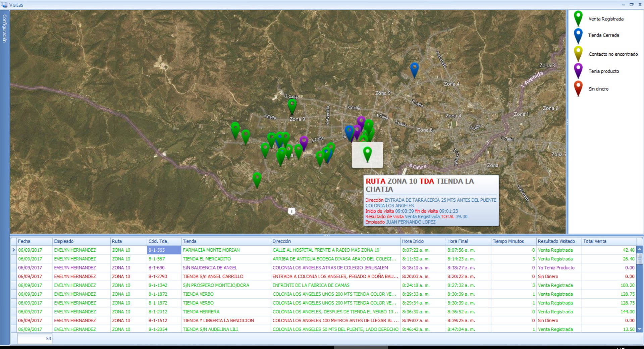The width and height of the screenshot is (644, 349).
Task: Click the Hora Inicio column header
Action: click(413, 241)
